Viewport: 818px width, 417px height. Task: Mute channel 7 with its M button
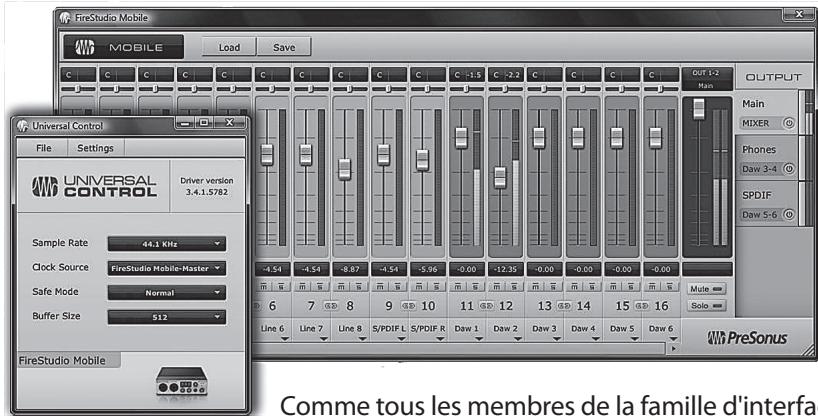click(302, 287)
